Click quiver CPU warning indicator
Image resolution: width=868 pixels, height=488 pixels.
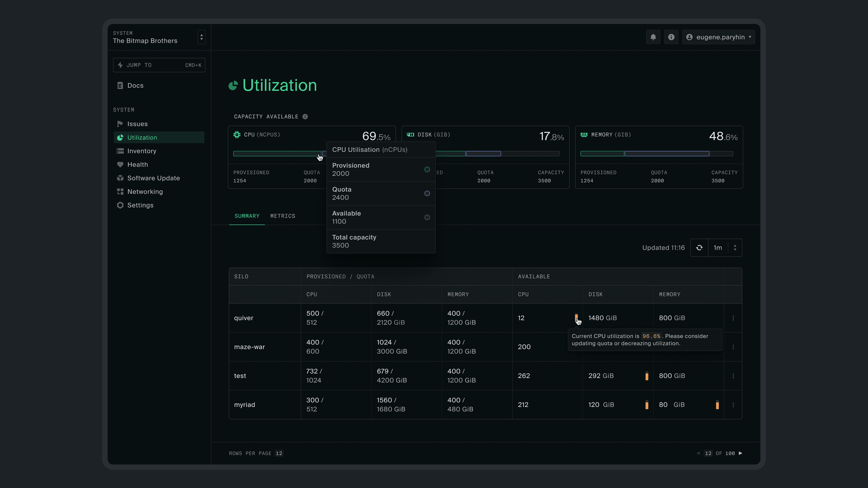576,318
